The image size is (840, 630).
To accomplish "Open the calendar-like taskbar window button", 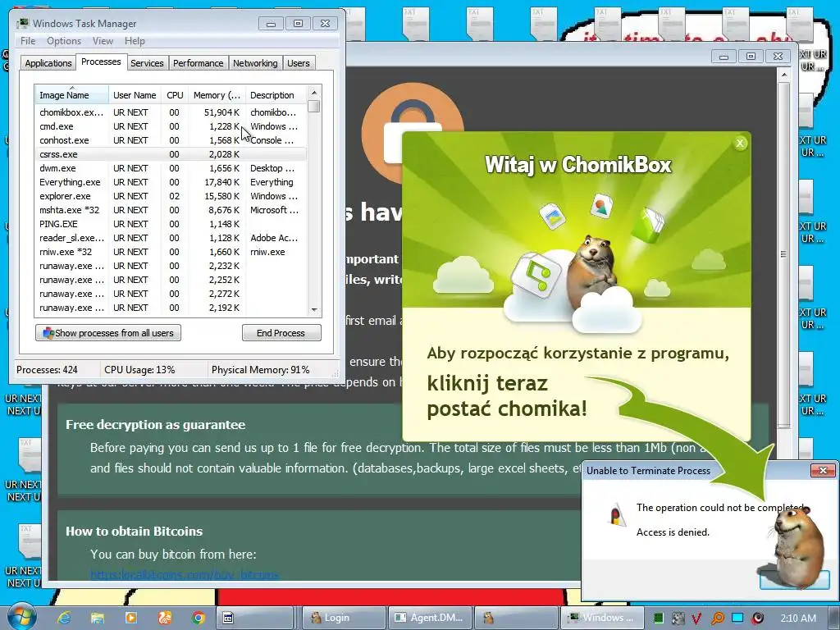I will (254, 618).
